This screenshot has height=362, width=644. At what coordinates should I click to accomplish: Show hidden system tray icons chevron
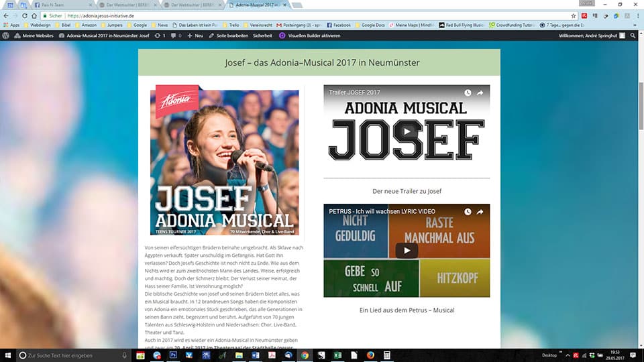click(568, 355)
